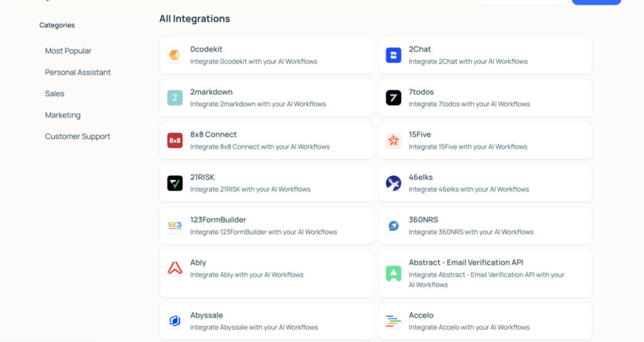
Task: Click 'Integrate 0codekit with your AI Workflows' text
Action: click(x=253, y=62)
